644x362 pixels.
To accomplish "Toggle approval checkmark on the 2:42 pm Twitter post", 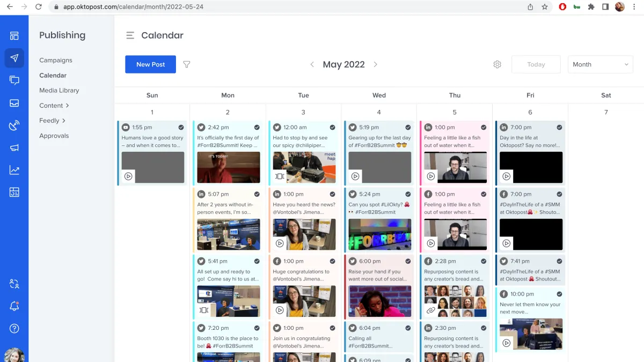I will tap(257, 127).
